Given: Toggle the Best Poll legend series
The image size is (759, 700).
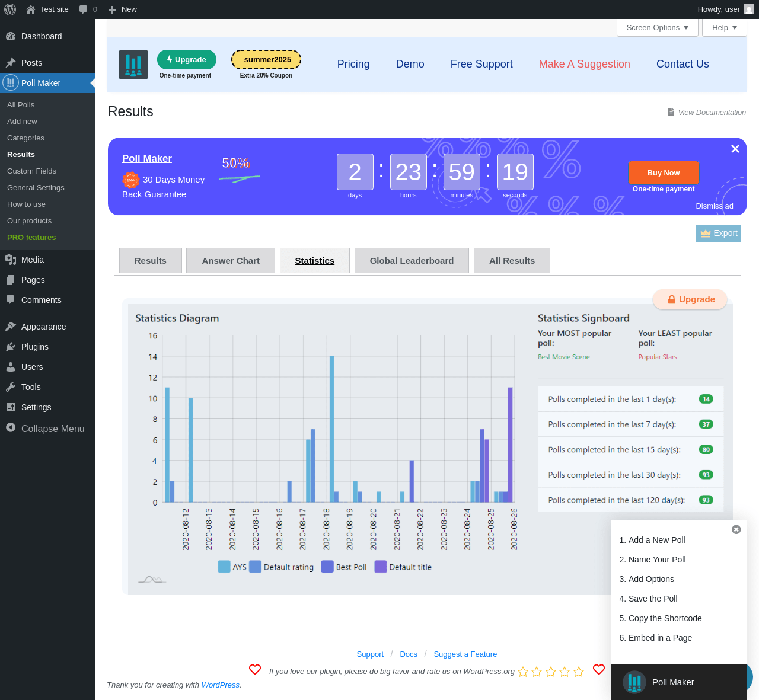Looking at the screenshot, I should coord(344,567).
